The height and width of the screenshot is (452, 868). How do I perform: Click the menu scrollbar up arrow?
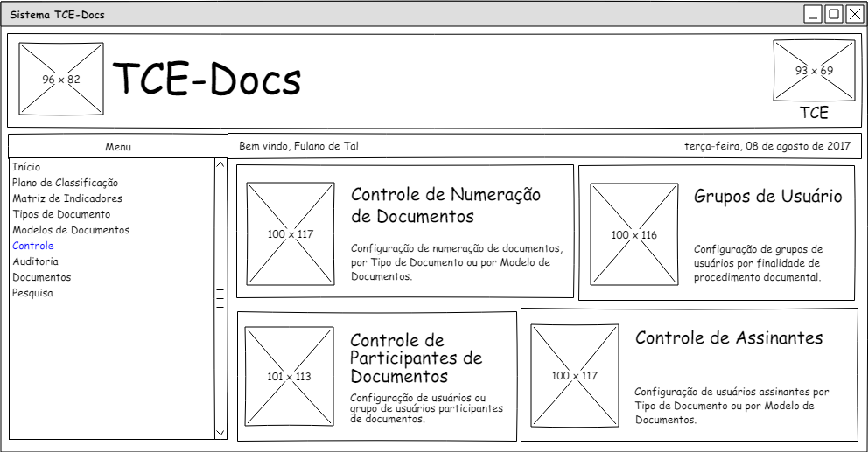click(220, 164)
